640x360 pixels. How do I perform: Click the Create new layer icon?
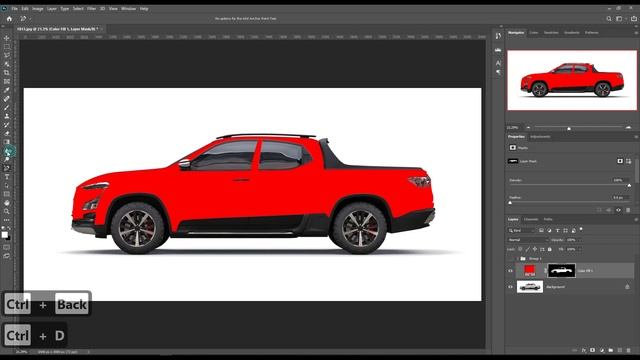tap(620, 350)
